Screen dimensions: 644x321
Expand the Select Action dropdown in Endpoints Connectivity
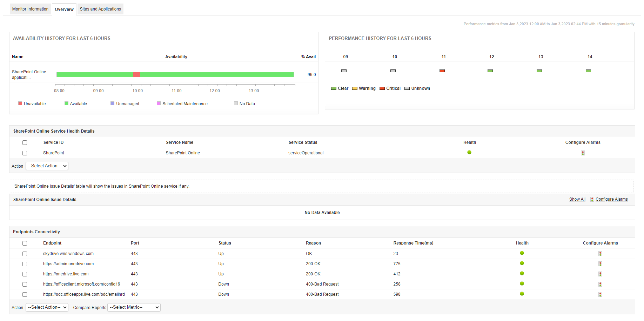pyautogui.click(x=47, y=307)
